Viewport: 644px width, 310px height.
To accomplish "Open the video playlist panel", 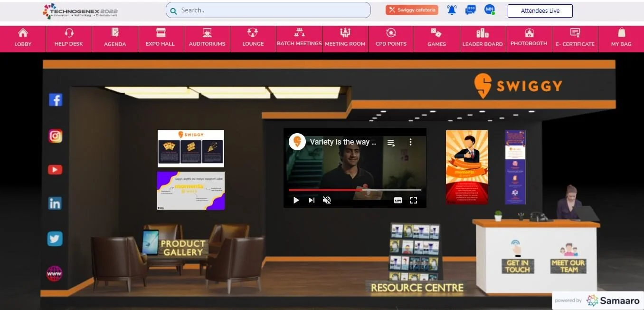I will click(x=391, y=142).
